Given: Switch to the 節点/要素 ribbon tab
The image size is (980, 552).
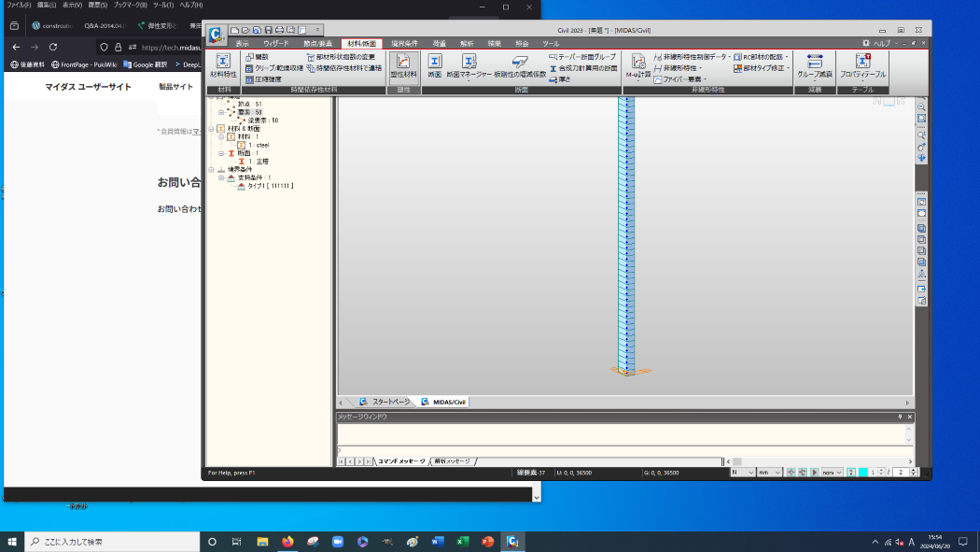Looking at the screenshot, I should (x=318, y=44).
